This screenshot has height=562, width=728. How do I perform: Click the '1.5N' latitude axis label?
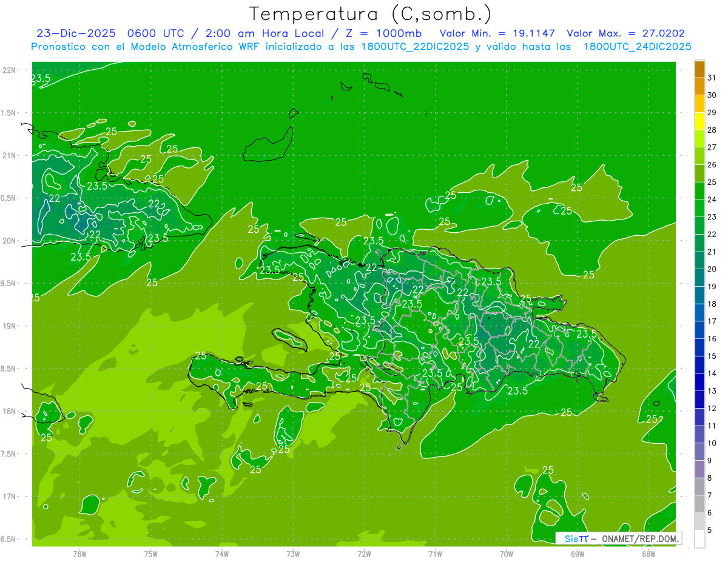click(9, 113)
